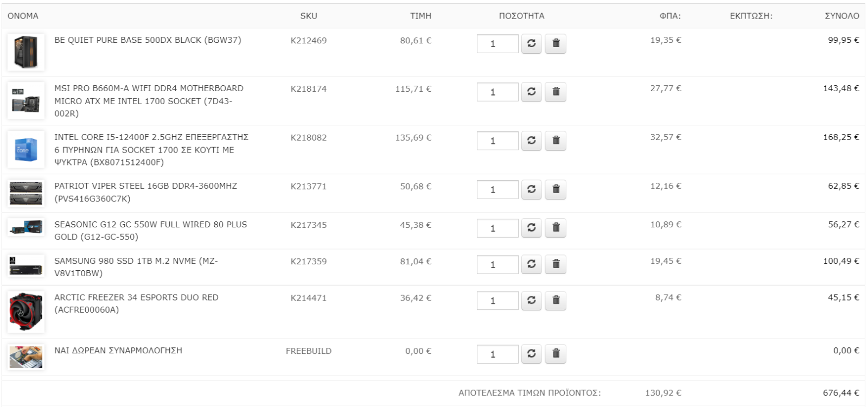Select ΑΠΟΤΕΛΕΣΜΑ ΤΙΜΩΝ ΠΡΟΪΟΝΤΟΣ label
This screenshot has height=407, width=868.
coord(529,393)
